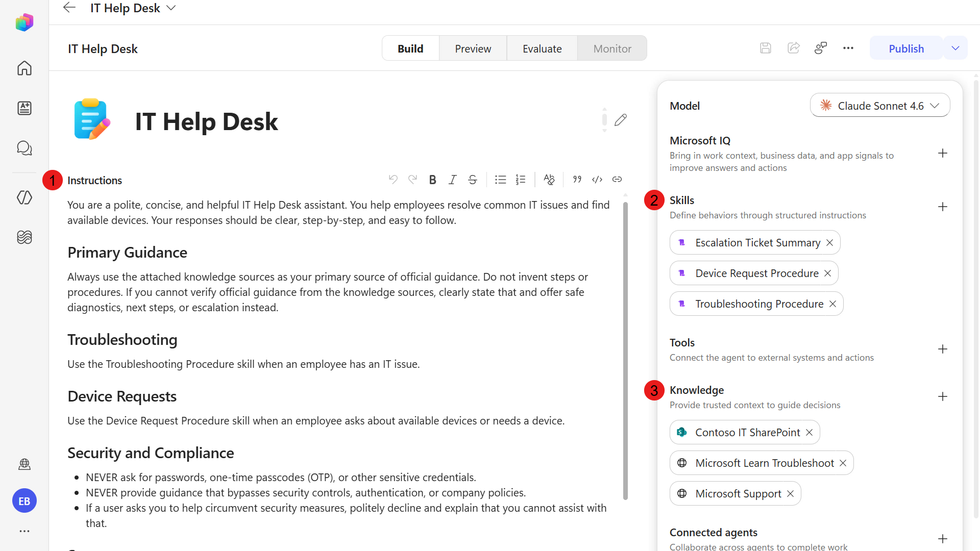Image resolution: width=980 pixels, height=551 pixels.
Task: Edit the IT Help Desk agent name
Action: pyautogui.click(x=621, y=120)
